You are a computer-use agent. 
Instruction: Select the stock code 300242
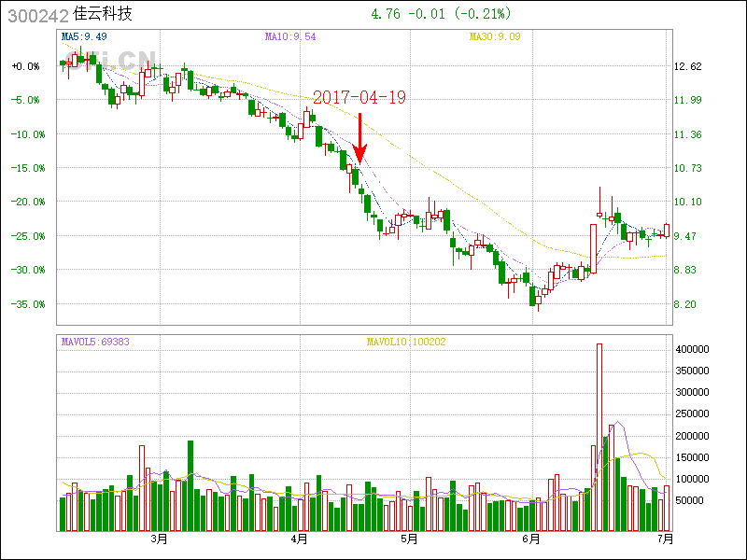point(36,14)
